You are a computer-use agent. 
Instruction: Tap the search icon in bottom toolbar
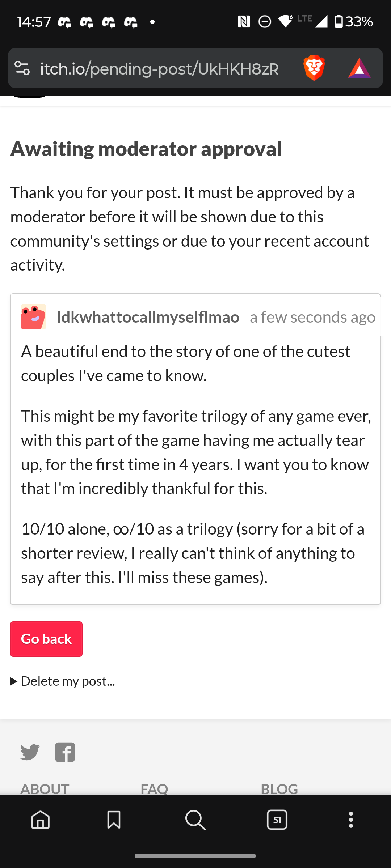pyautogui.click(x=195, y=820)
